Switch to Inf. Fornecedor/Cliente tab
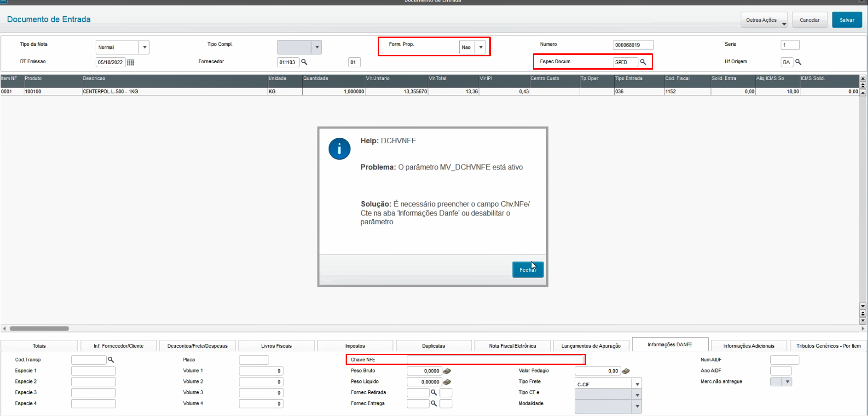The height and width of the screenshot is (416, 868). (118, 346)
